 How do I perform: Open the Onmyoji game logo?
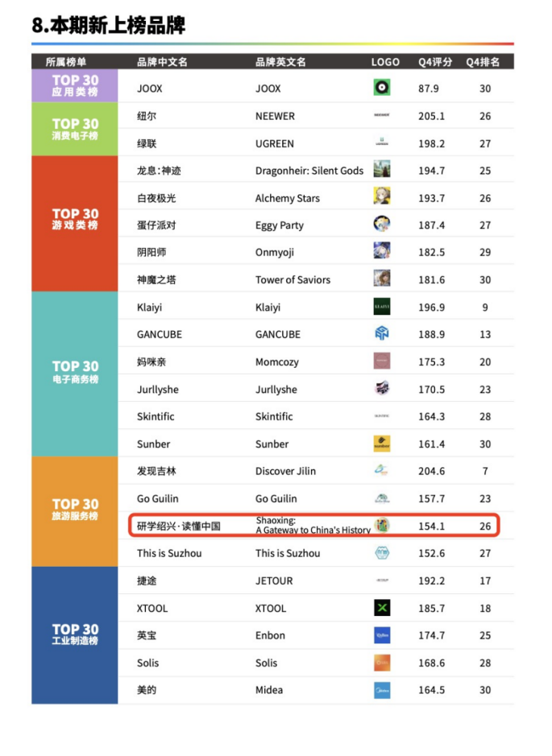point(382,252)
